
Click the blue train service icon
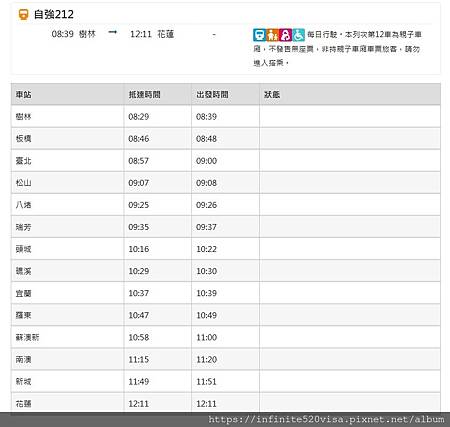[259, 35]
